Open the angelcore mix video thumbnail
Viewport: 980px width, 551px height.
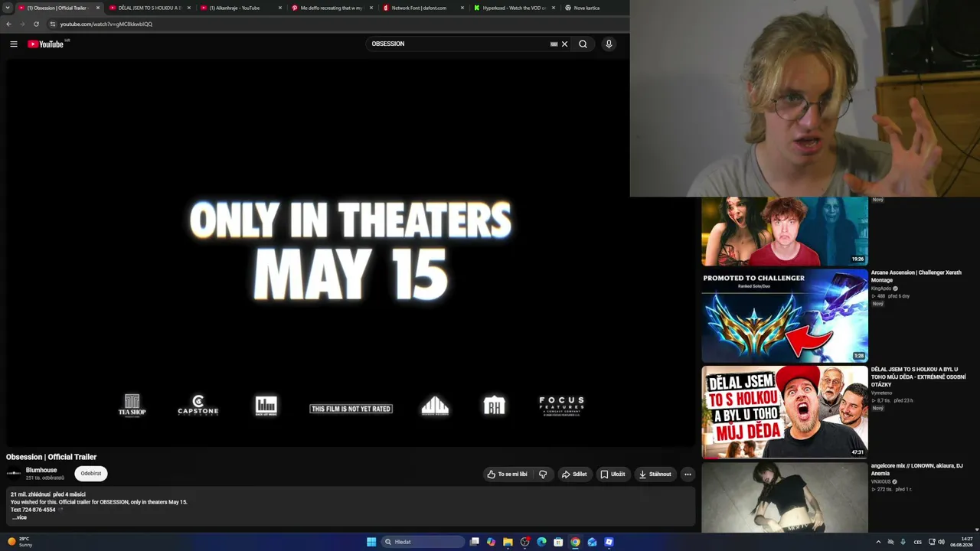(785, 497)
